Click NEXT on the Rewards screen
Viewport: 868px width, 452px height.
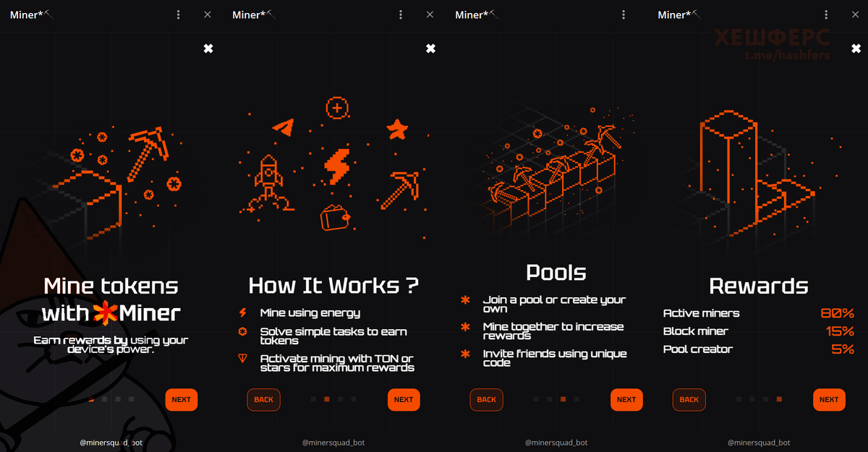(x=829, y=399)
